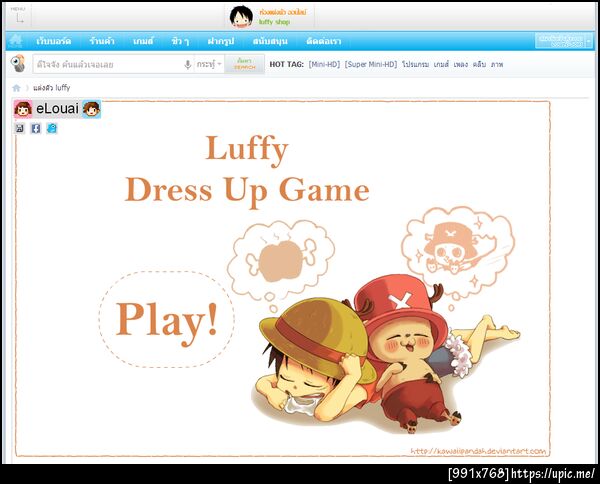Click the Play! button to start the game
The width and height of the screenshot is (600, 484).
point(167,320)
